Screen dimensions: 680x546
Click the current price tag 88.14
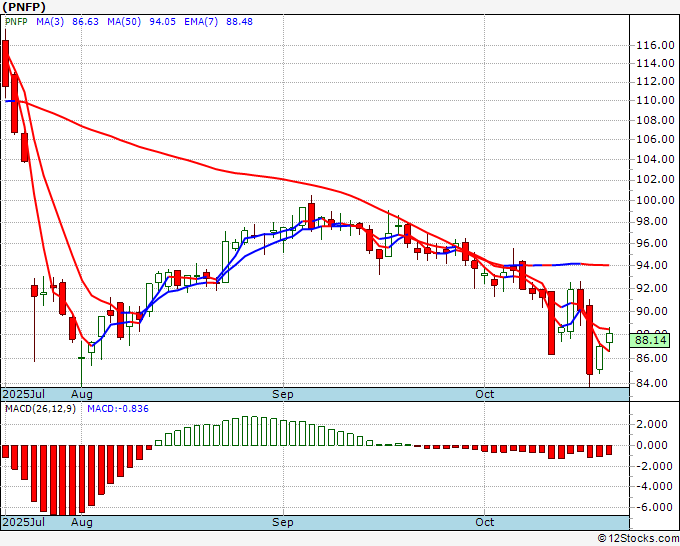point(650,340)
